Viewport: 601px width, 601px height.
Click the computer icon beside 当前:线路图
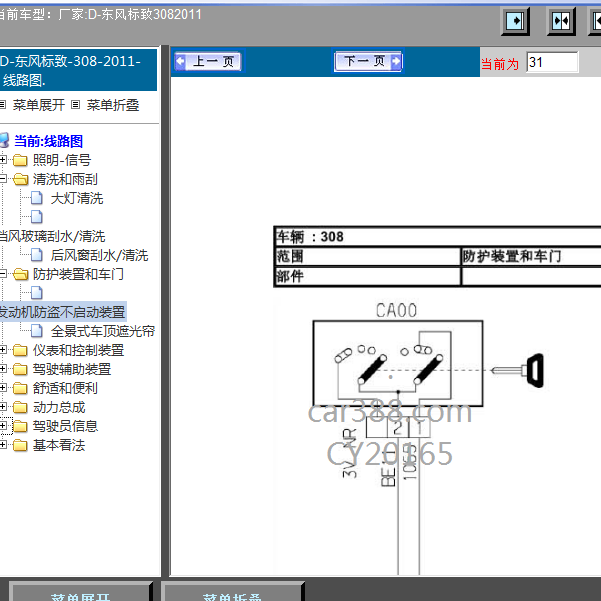coord(5,140)
